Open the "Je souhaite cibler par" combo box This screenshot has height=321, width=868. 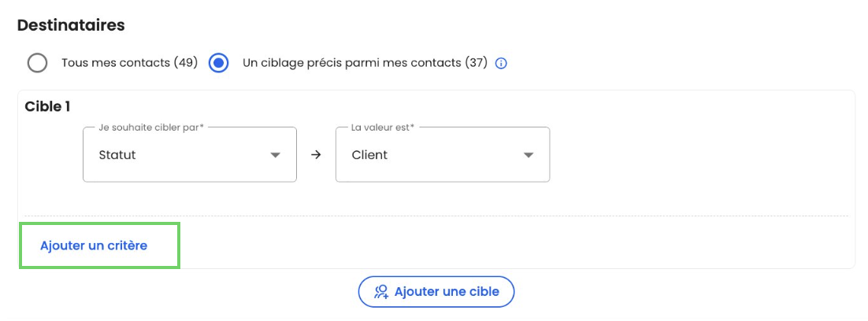(189, 155)
